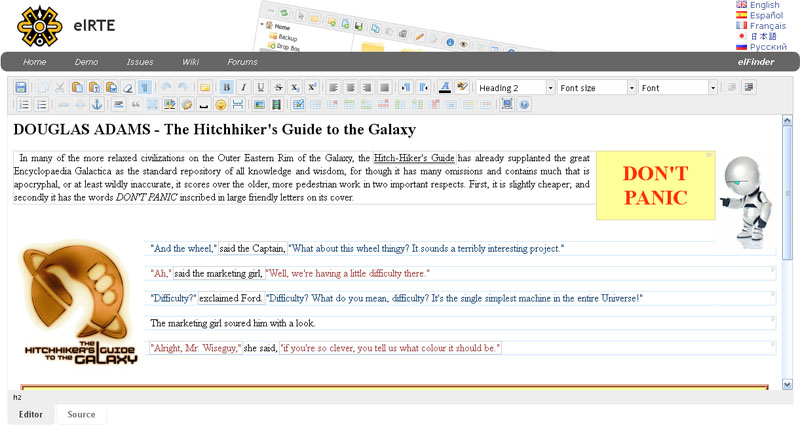The width and height of the screenshot is (800, 426).
Task: Set left-to-right text direction
Action: 406,87
